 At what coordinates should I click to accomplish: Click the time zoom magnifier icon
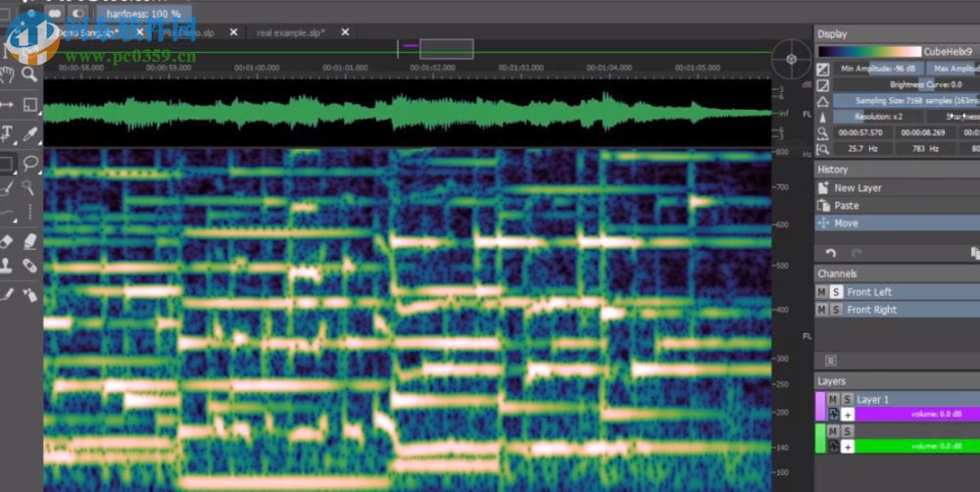[823, 132]
